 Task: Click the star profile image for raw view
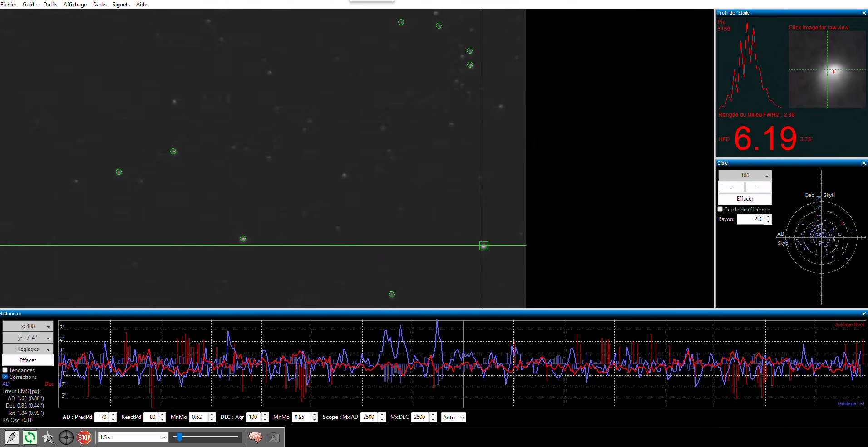coord(827,70)
